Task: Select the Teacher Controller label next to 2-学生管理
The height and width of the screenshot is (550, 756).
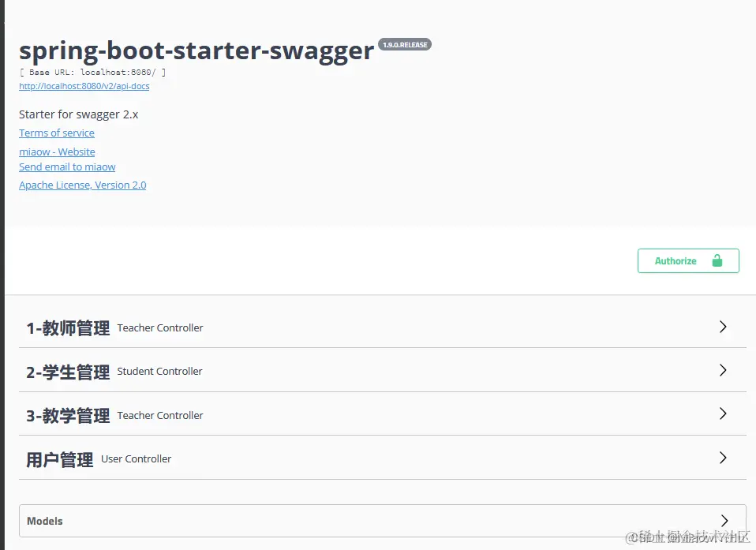Action: click(159, 371)
